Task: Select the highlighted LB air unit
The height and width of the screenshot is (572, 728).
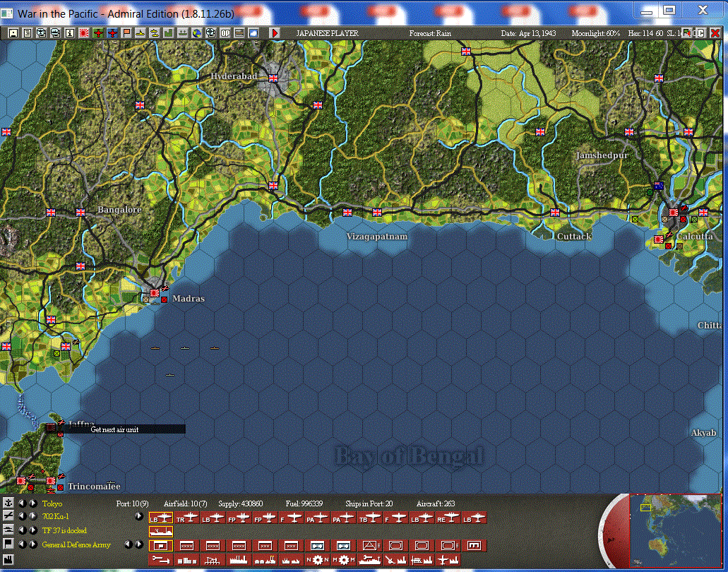Action: [161, 517]
